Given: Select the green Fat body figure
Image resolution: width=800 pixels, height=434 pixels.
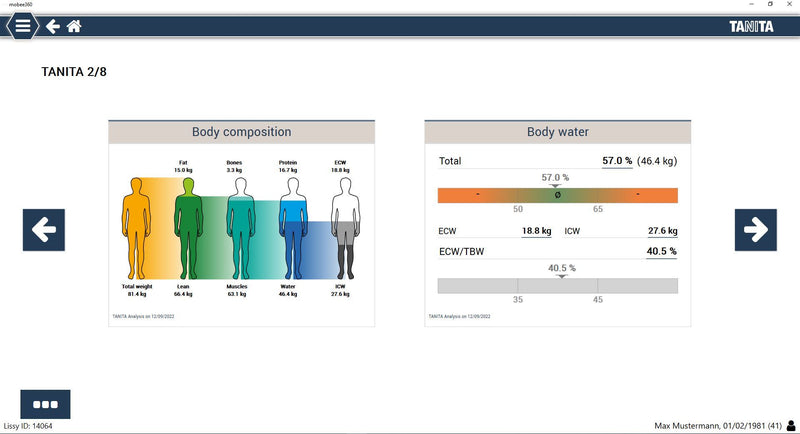Looking at the screenshot, I should [187, 225].
